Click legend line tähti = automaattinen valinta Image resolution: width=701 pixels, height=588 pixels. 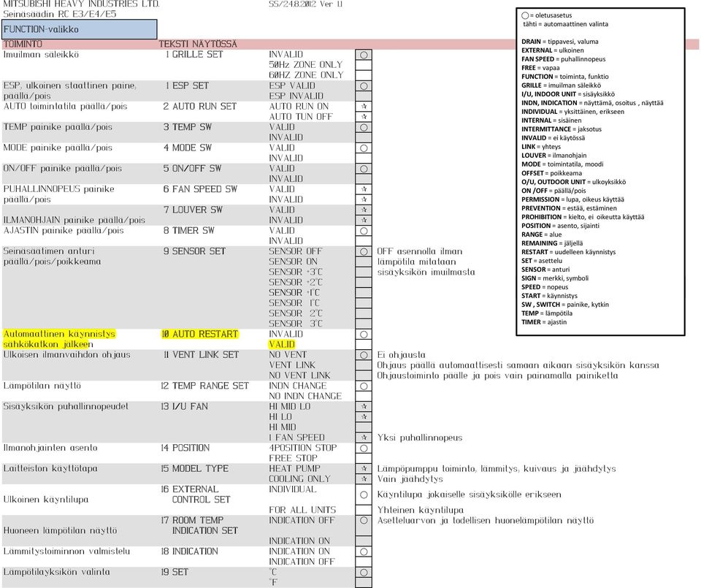[565, 24]
